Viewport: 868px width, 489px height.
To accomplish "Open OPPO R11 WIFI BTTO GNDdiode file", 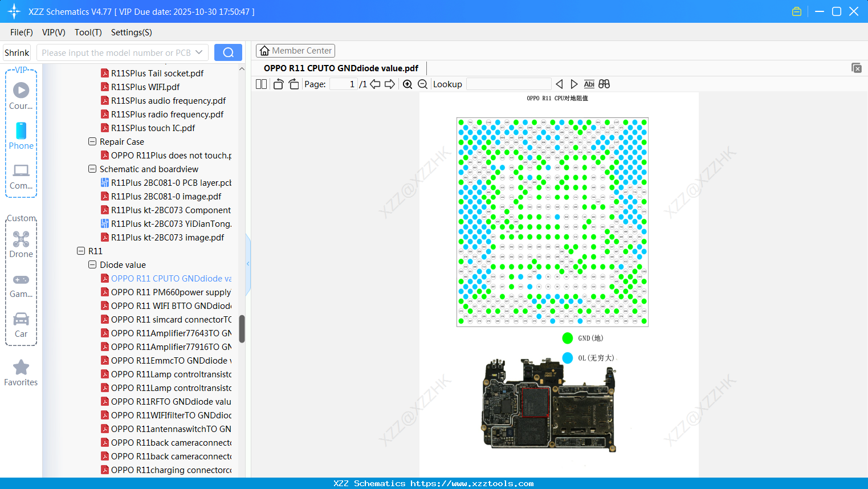I will pos(171,305).
